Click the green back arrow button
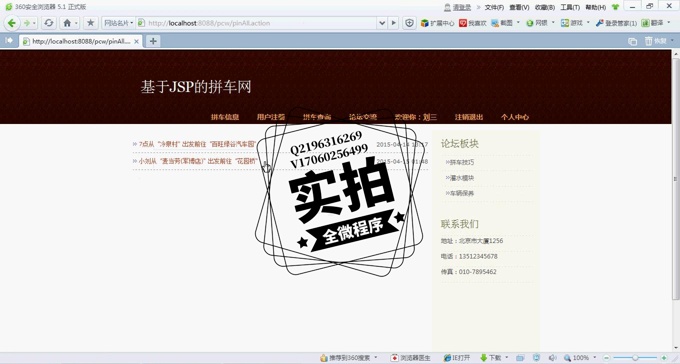Image resolution: width=680 pixels, height=364 pixels. coord(12,23)
